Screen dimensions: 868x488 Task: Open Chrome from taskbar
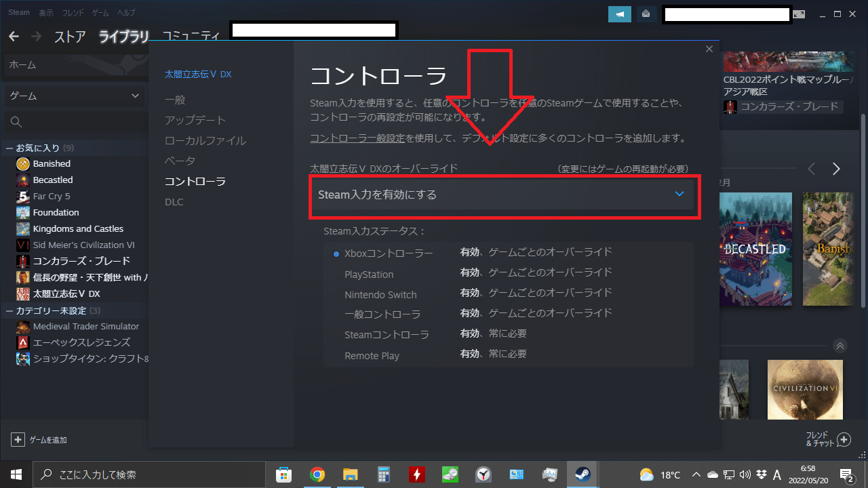pyautogui.click(x=317, y=474)
